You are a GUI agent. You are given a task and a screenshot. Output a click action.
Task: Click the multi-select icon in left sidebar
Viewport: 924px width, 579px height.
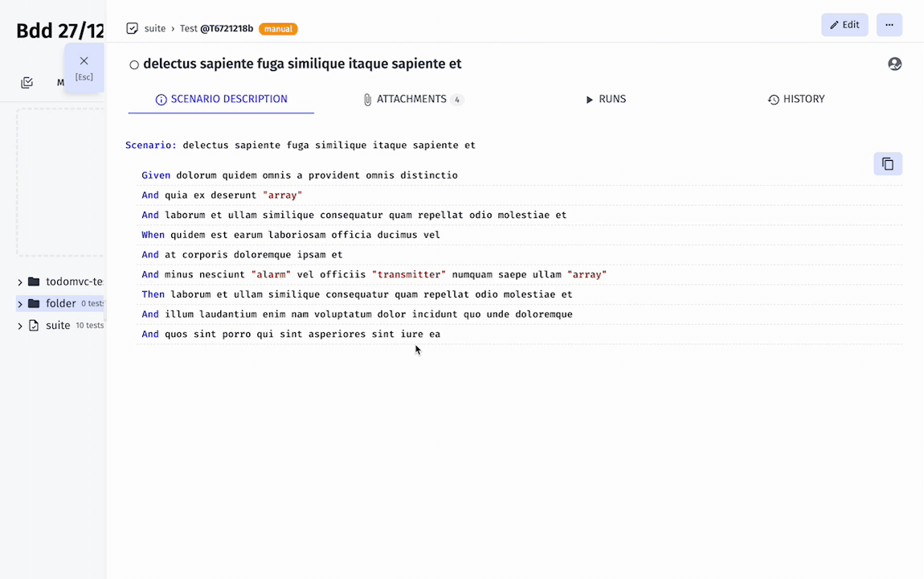27,83
